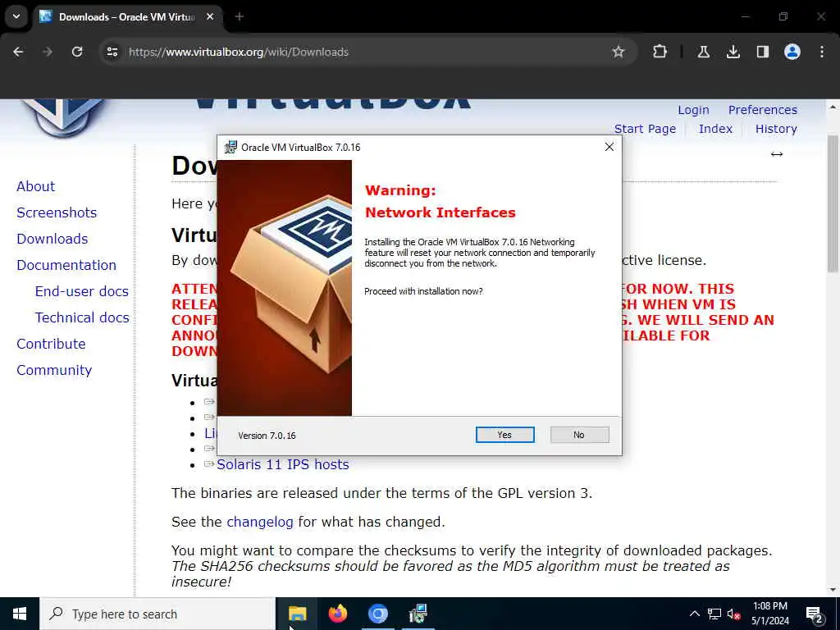Expand the tab search dropdown arrow
840x630 pixels.
click(x=16, y=16)
